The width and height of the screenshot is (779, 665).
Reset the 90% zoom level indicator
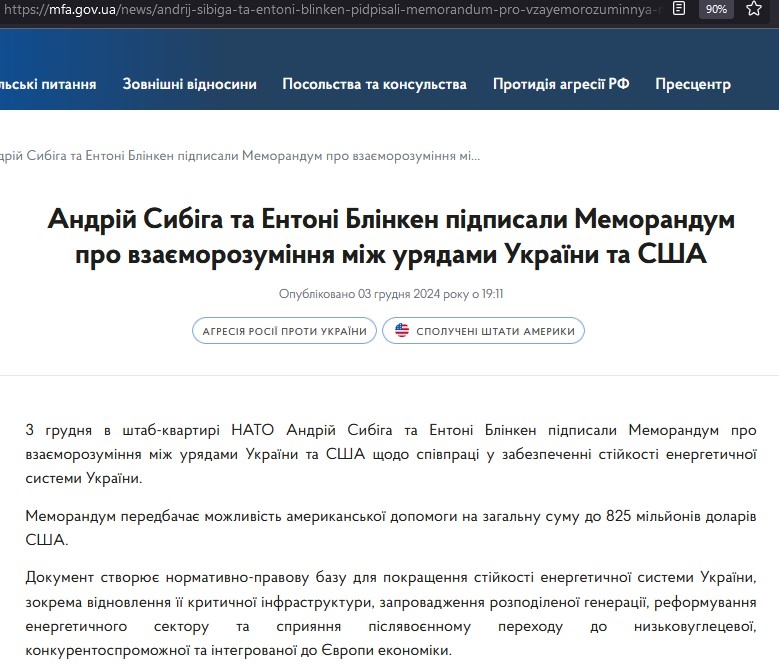716,9
